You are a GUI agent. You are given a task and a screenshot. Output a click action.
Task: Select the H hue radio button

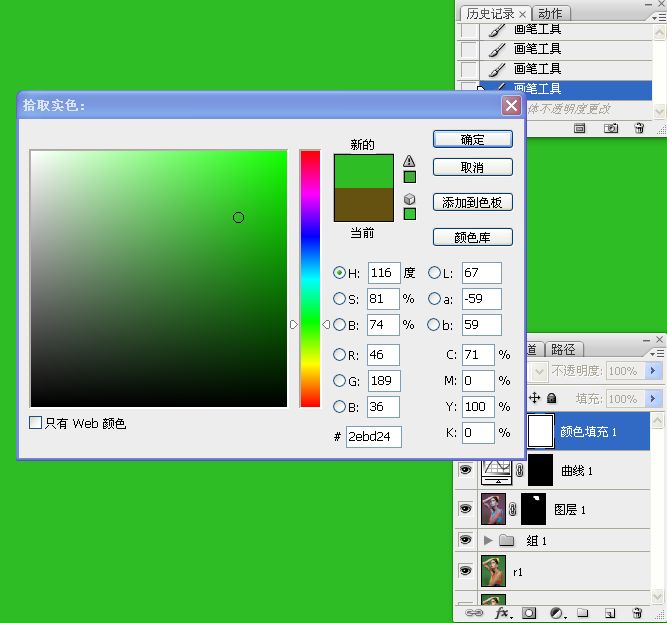[339, 273]
